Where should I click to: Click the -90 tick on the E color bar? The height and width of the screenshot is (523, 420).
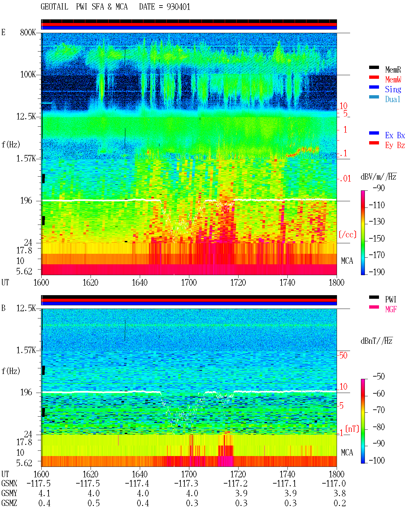(379, 188)
